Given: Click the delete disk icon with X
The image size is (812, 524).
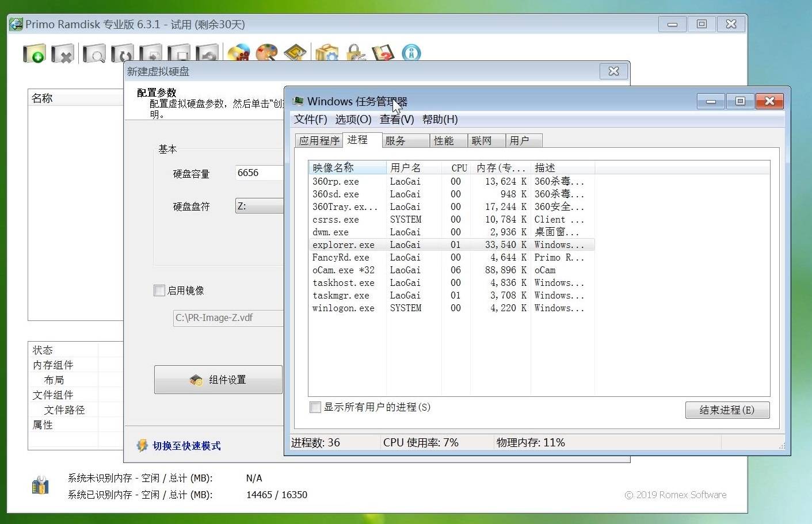Looking at the screenshot, I should [63, 53].
